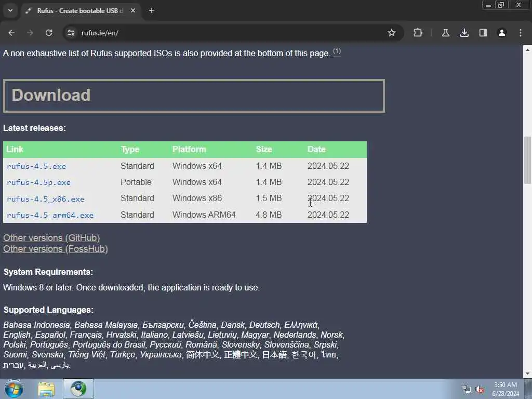The width and height of the screenshot is (532, 399).
Task: Click the muted volume tray icon
Action: [x=480, y=389]
